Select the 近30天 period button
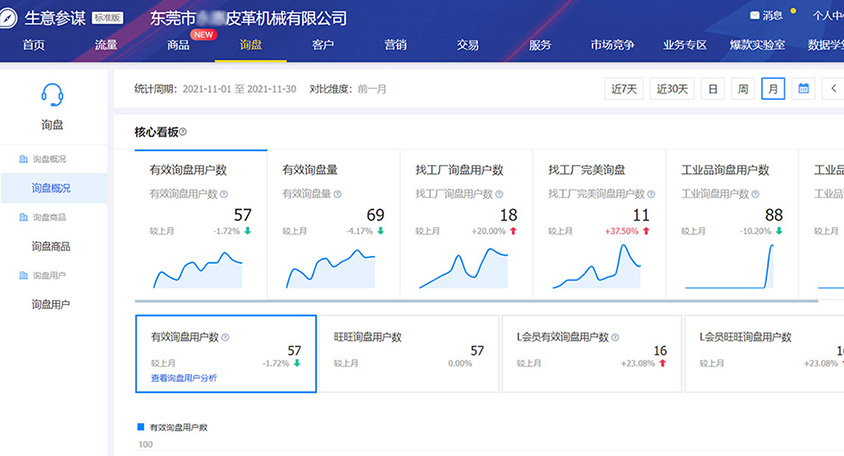The width and height of the screenshot is (844, 456). click(672, 89)
